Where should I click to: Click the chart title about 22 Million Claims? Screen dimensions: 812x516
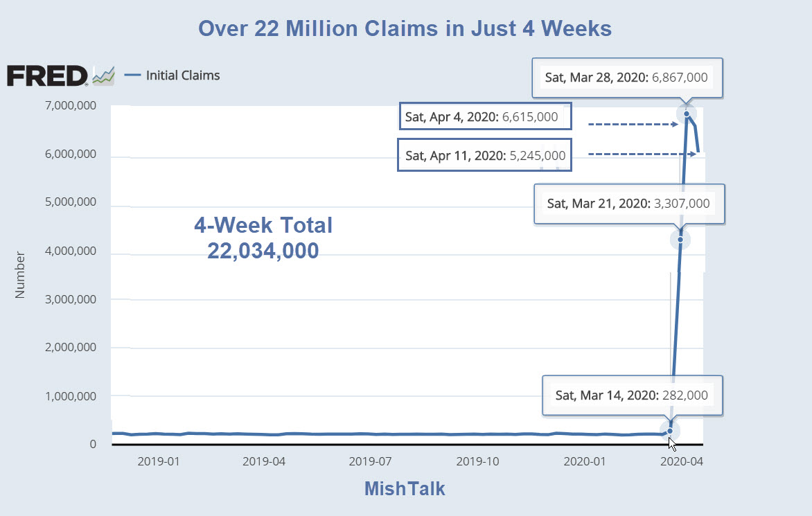pos(405,28)
